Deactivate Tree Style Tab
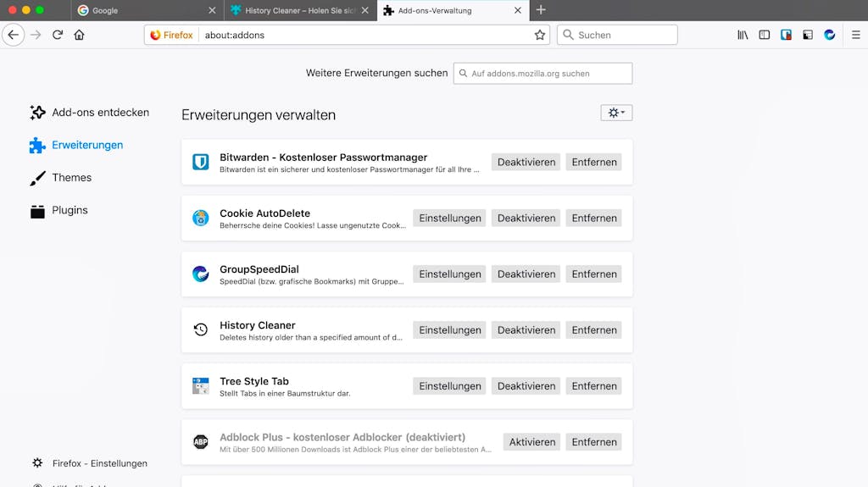The height and width of the screenshot is (487, 868). point(526,385)
